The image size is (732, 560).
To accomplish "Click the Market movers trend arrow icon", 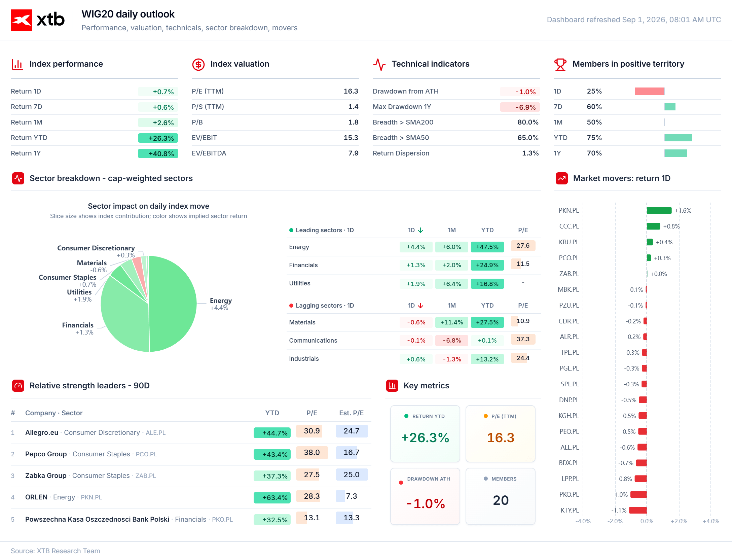I will (x=562, y=178).
